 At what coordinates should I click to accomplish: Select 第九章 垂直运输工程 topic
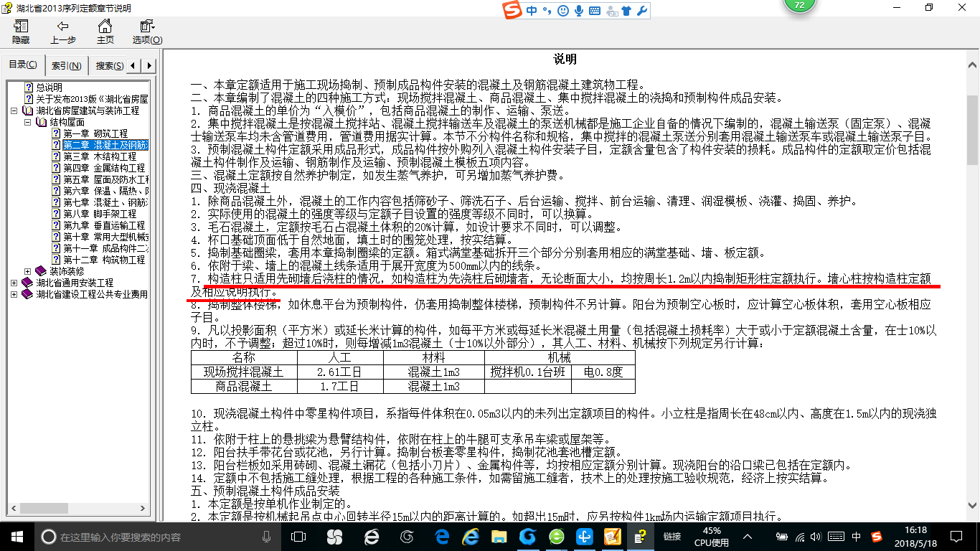pos(104,225)
